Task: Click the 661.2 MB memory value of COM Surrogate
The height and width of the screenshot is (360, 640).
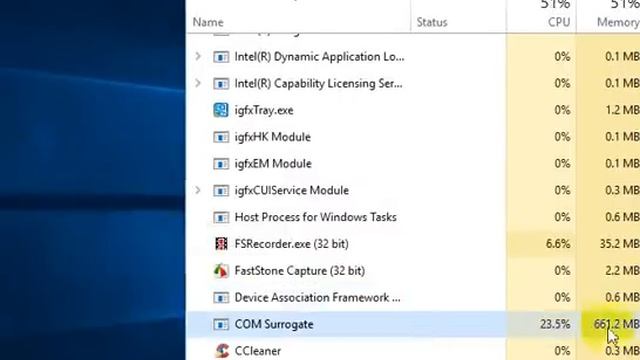Action: (616, 324)
